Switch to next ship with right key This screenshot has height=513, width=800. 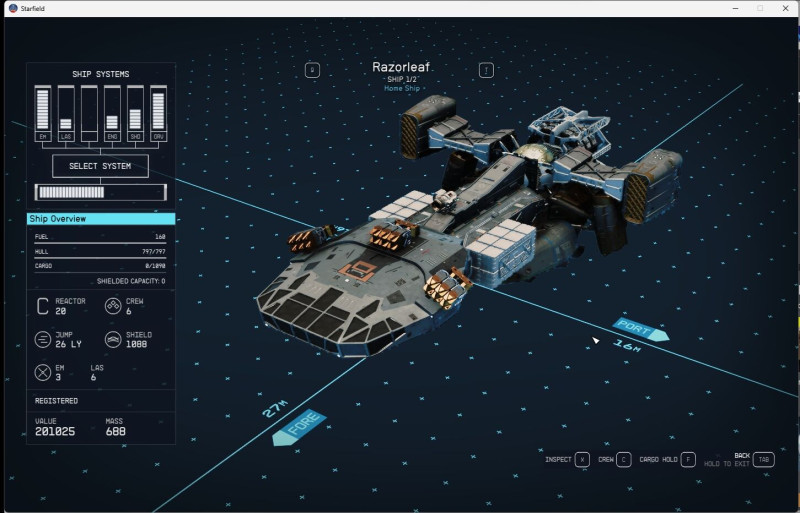(x=486, y=70)
